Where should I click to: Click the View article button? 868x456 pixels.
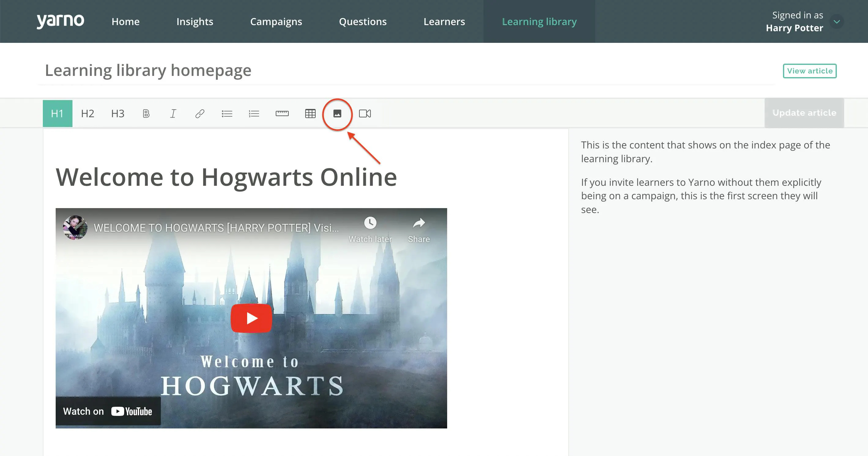click(810, 71)
